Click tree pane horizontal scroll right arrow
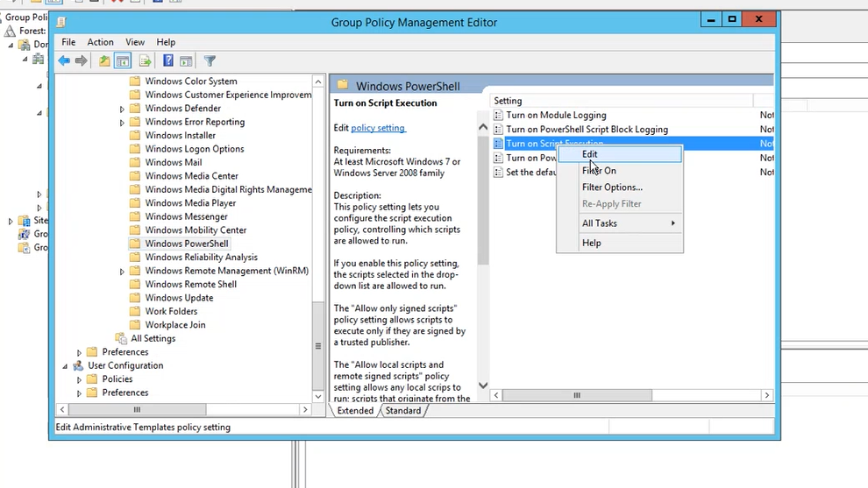Viewport: 868px width, 488px height. pos(305,409)
